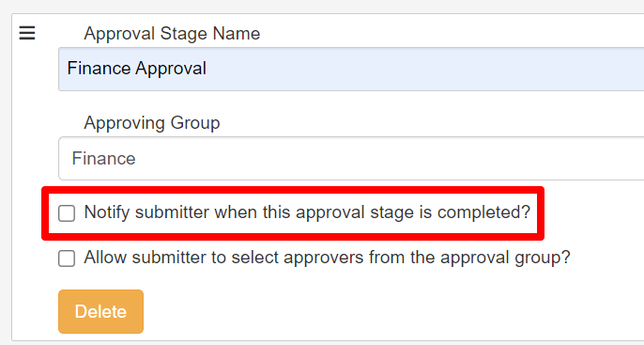The image size is (644, 345).
Task: Focus the Approval Stage Name field
Action: click(x=351, y=69)
